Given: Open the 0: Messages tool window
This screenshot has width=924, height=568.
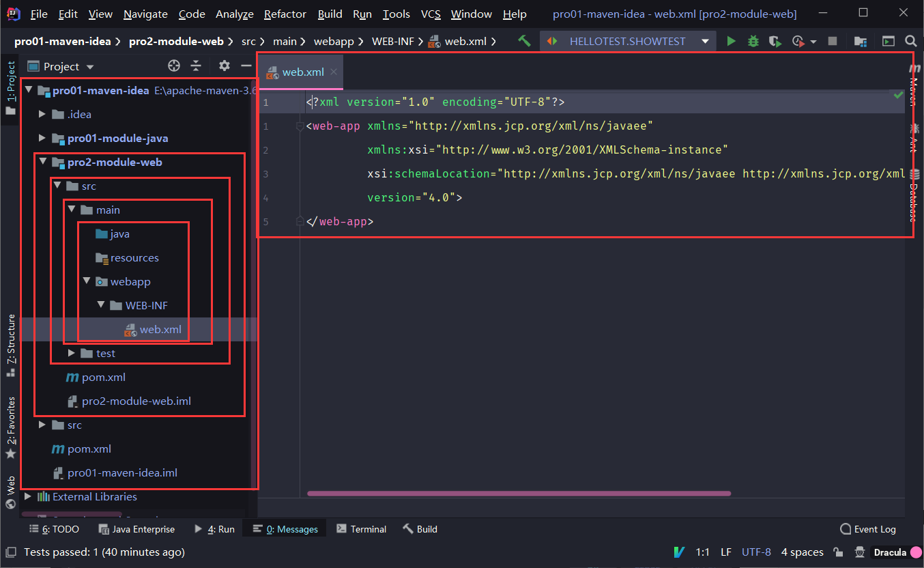Looking at the screenshot, I should pos(285,529).
